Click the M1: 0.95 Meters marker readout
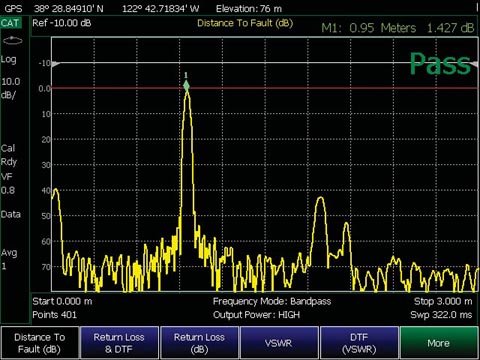The image size is (480, 360). click(369, 28)
